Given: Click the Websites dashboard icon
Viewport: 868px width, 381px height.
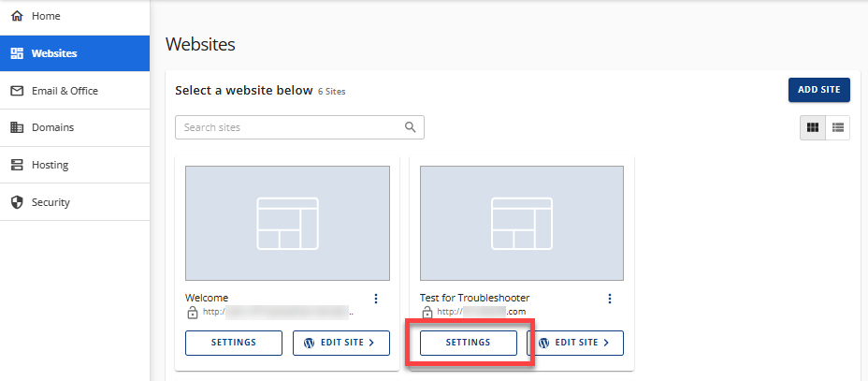Looking at the screenshot, I should point(17,53).
